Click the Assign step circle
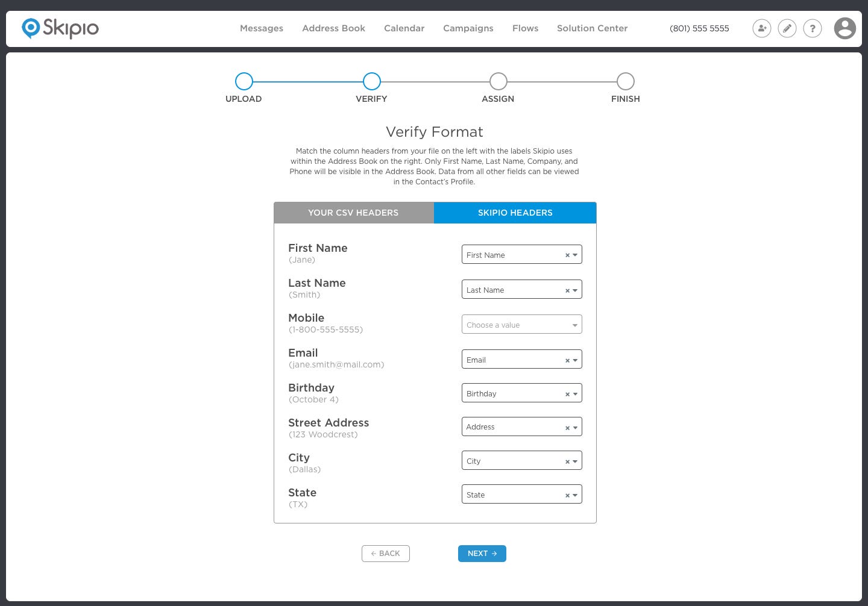Image resolution: width=868 pixels, height=606 pixels. tap(498, 81)
